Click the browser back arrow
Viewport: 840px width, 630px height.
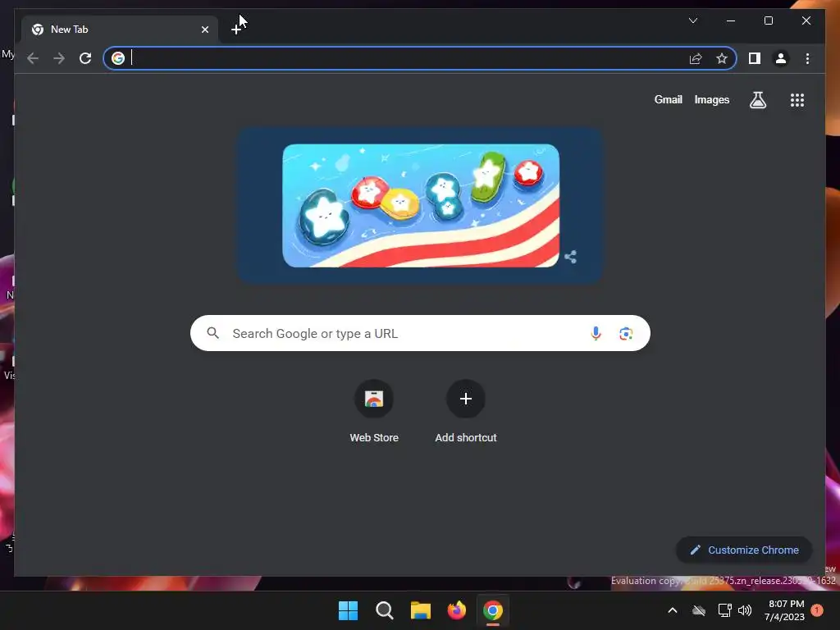(x=33, y=58)
